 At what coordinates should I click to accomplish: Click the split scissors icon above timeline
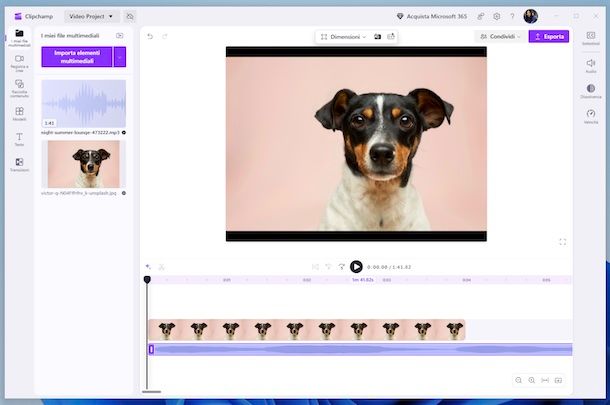161,266
